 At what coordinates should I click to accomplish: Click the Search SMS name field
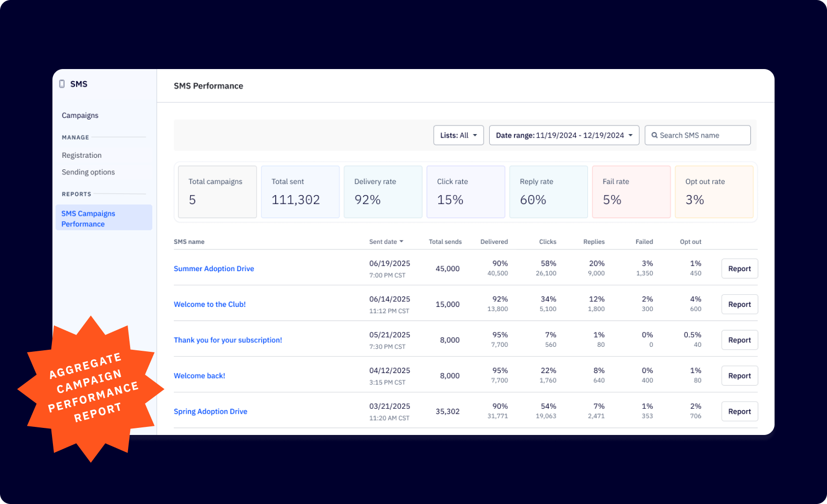click(702, 135)
